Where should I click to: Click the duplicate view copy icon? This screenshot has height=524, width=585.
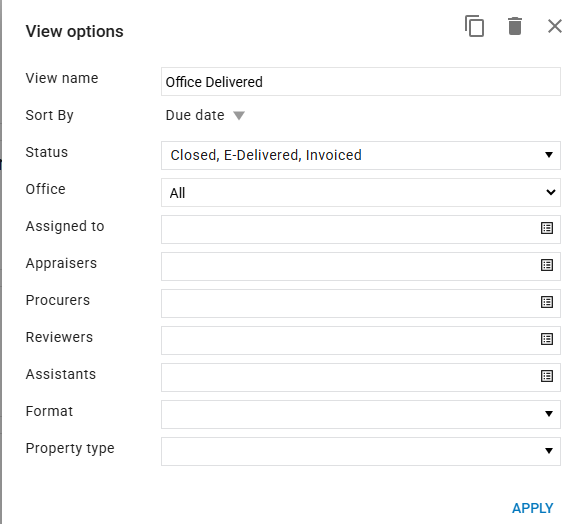pos(474,26)
